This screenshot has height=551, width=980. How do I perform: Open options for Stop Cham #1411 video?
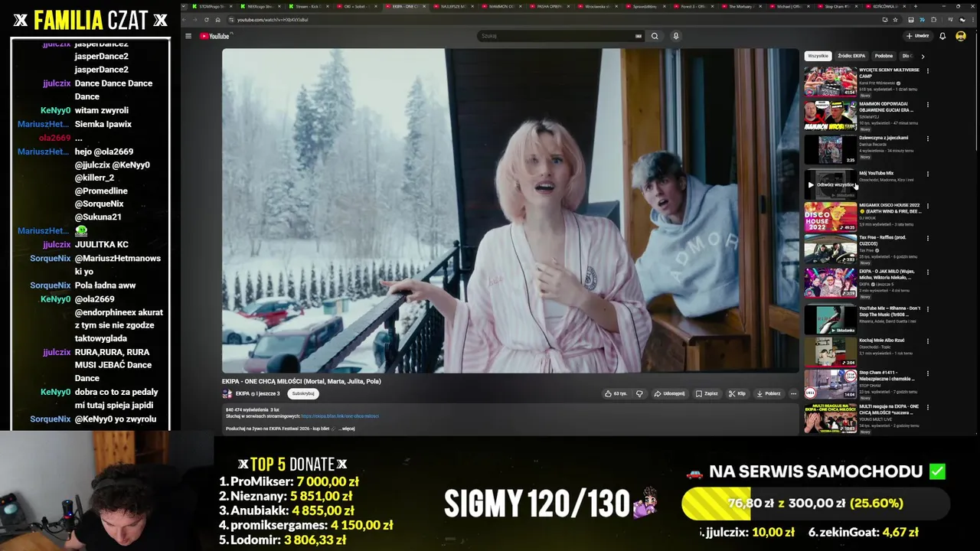pyautogui.click(x=928, y=373)
